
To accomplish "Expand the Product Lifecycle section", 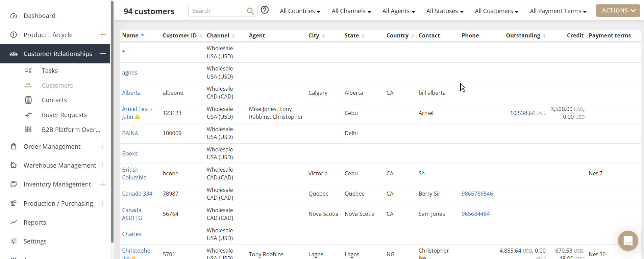I will pos(103,34).
